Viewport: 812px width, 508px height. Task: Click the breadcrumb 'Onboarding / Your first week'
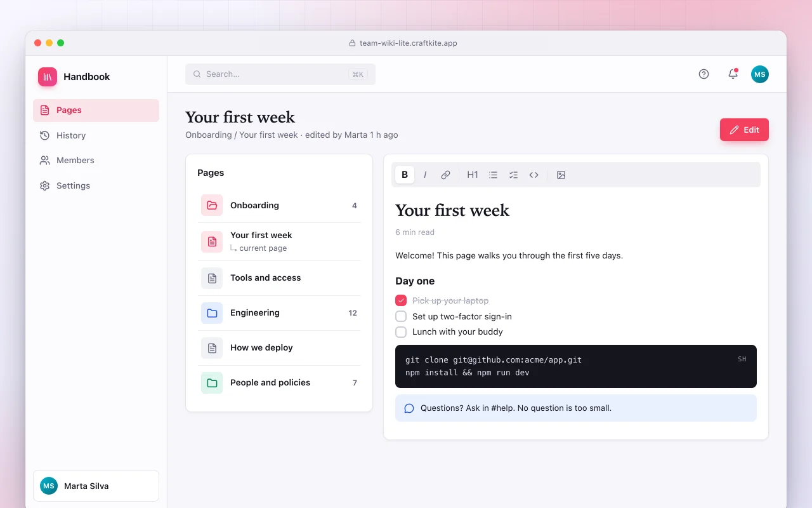pos(241,135)
